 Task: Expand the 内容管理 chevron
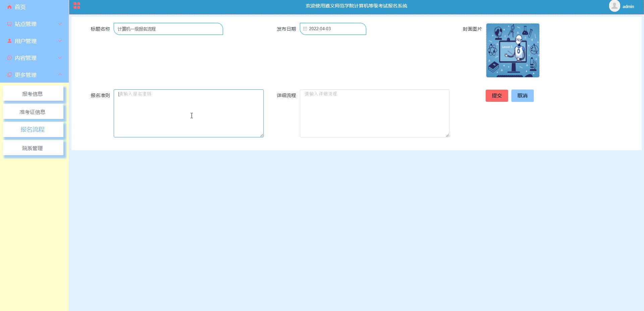tap(60, 58)
